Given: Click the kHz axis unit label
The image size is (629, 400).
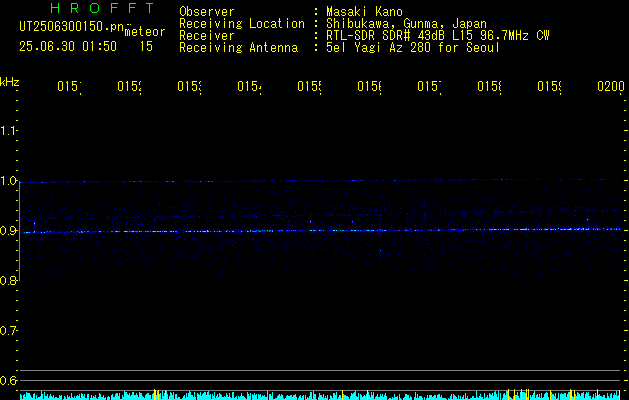Looking at the screenshot, I should pos(10,82).
